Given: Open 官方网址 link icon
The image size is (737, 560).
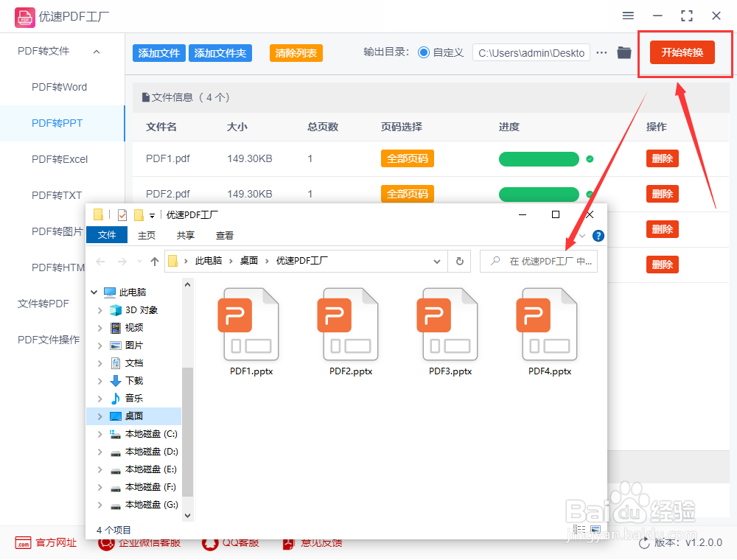Looking at the screenshot, I should point(23,542).
